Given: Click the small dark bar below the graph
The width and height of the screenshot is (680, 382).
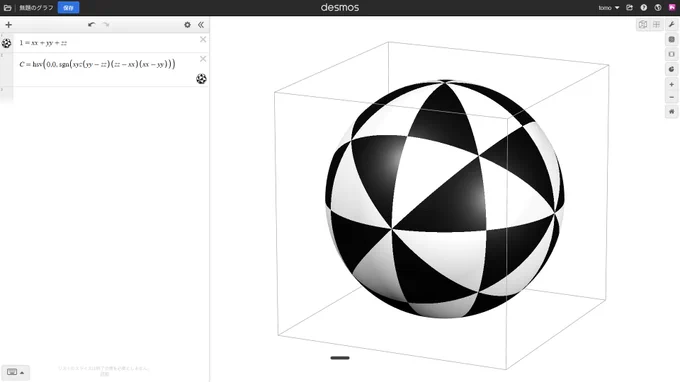Looking at the screenshot, I should click(x=340, y=358).
